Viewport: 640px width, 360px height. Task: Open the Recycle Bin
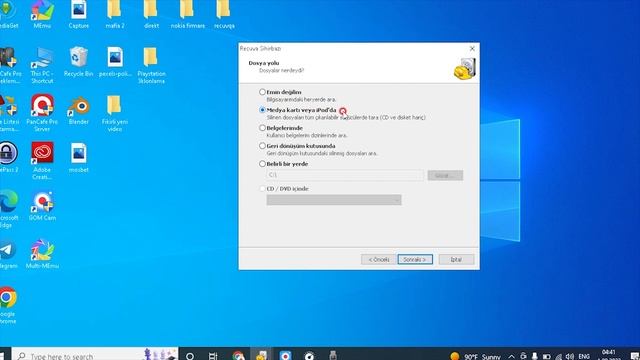click(x=78, y=62)
